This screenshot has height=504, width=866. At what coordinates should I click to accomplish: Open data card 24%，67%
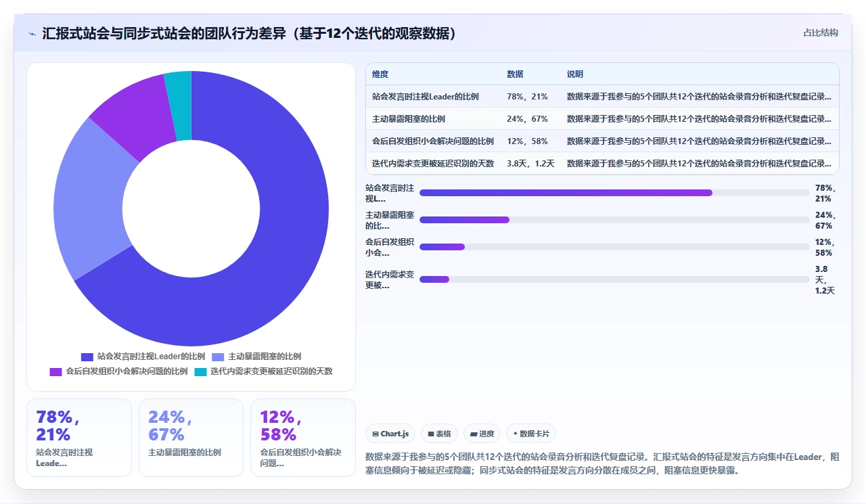[x=191, y=438]
